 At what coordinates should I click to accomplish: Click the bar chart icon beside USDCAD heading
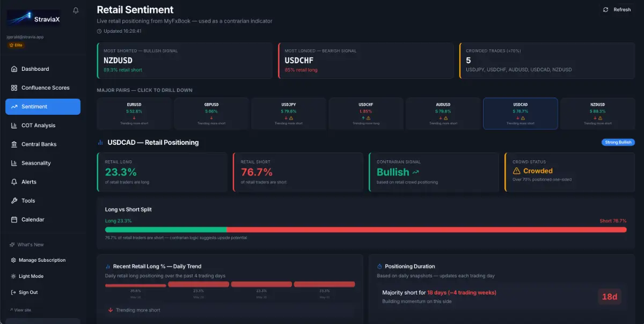(100, 143)
